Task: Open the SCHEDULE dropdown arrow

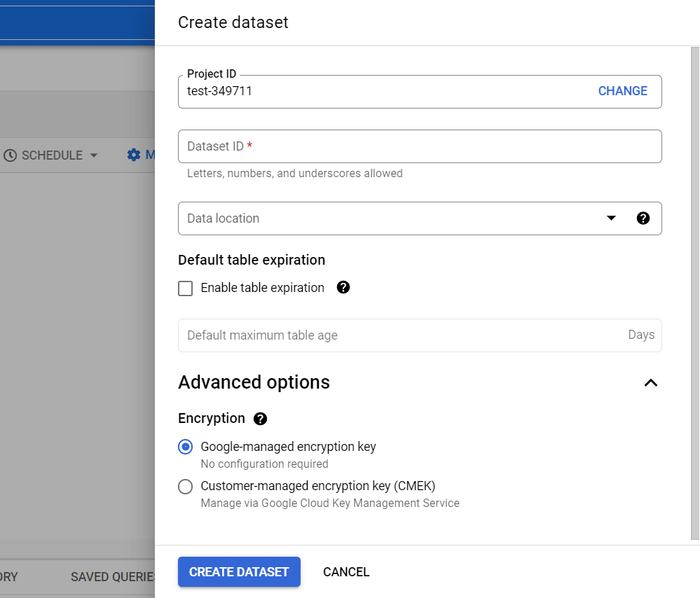Action: (x=94, y=155)
